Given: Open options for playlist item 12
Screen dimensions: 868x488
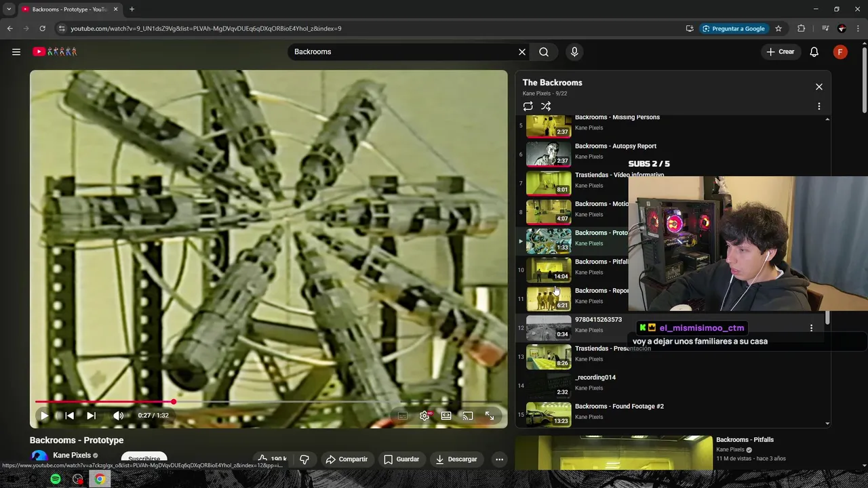Looking at the screenshot, I should click(811, 328).
